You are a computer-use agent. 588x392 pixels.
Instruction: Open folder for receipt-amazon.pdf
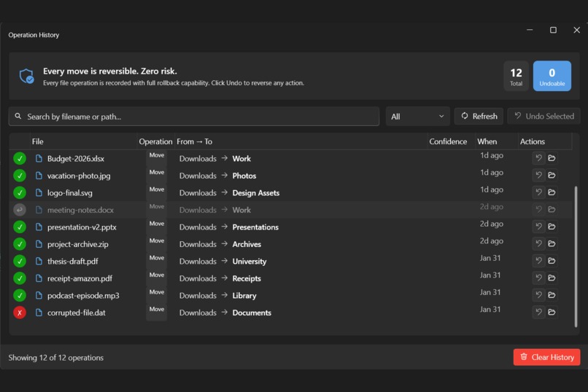click(552, 278)
